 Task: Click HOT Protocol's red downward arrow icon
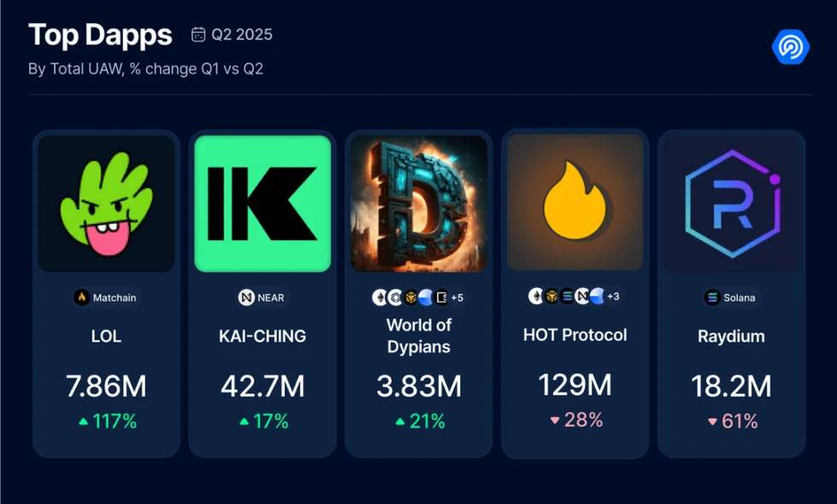click(554, 420)
